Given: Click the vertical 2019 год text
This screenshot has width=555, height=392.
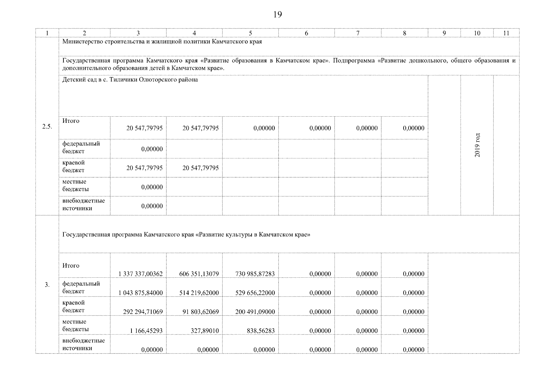Looking at the screenshot, I should pyautogui.click(x=477, y=145).
